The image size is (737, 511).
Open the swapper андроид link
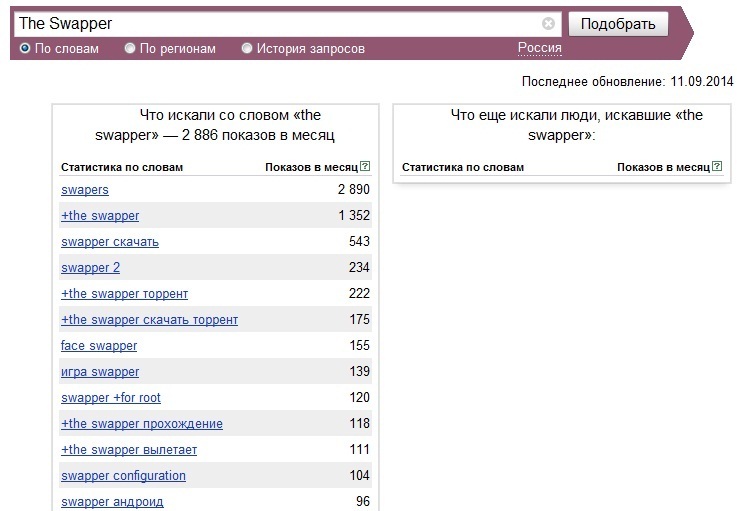(x=112, y=502)
